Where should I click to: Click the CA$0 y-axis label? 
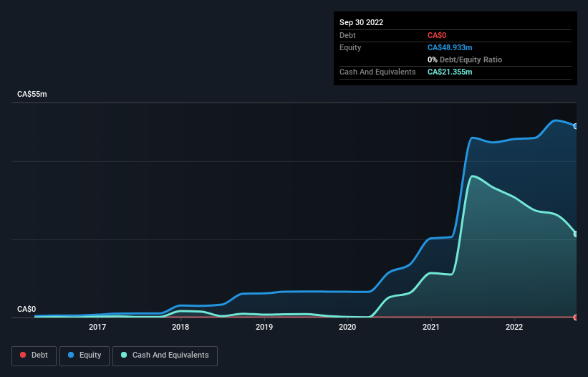pos(26,309)
